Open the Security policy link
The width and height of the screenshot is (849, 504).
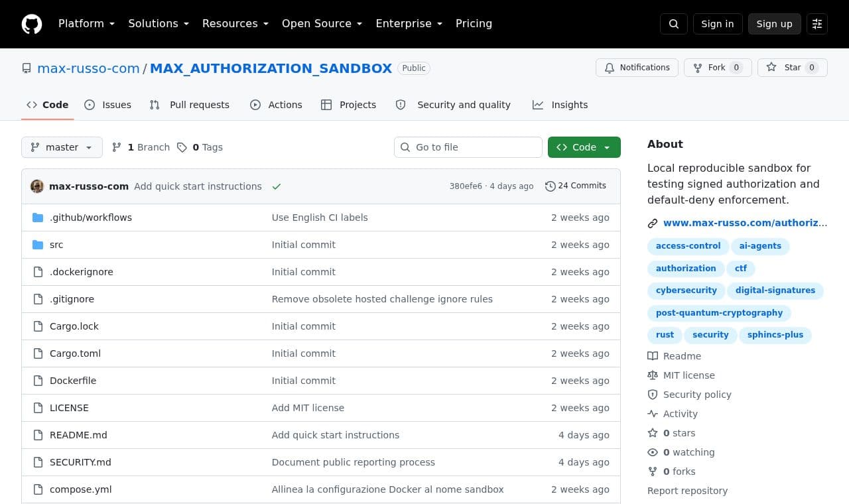pos(689,395)
